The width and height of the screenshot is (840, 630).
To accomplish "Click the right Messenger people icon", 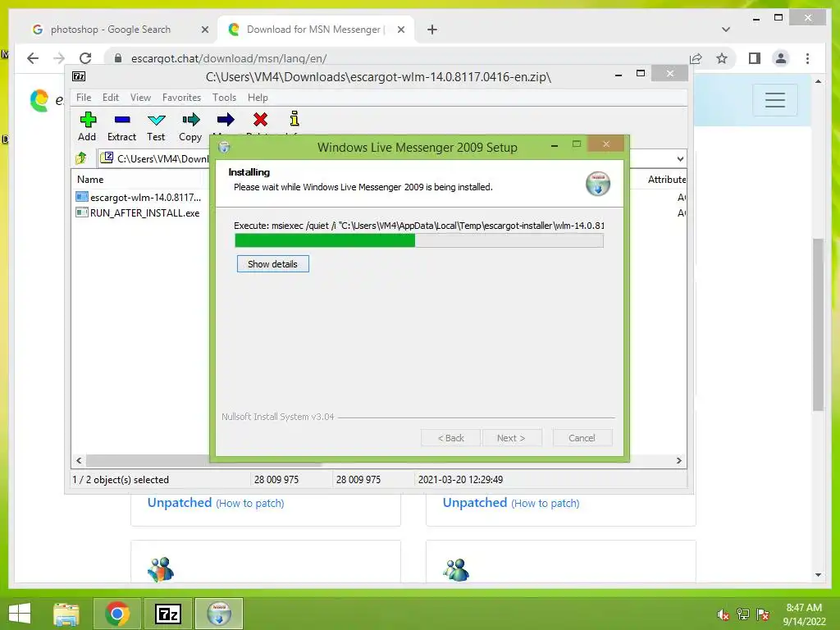I will pos(456,569).
